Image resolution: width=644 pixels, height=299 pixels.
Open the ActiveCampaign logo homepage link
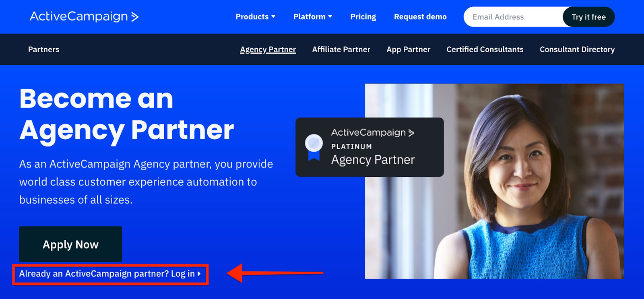tap(84, 16)
